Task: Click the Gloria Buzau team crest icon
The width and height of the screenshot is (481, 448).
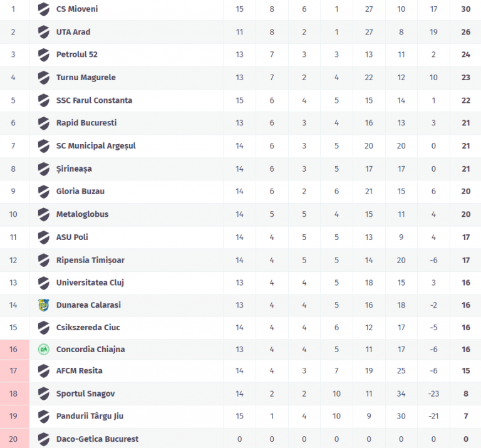Action: point(43,191)
